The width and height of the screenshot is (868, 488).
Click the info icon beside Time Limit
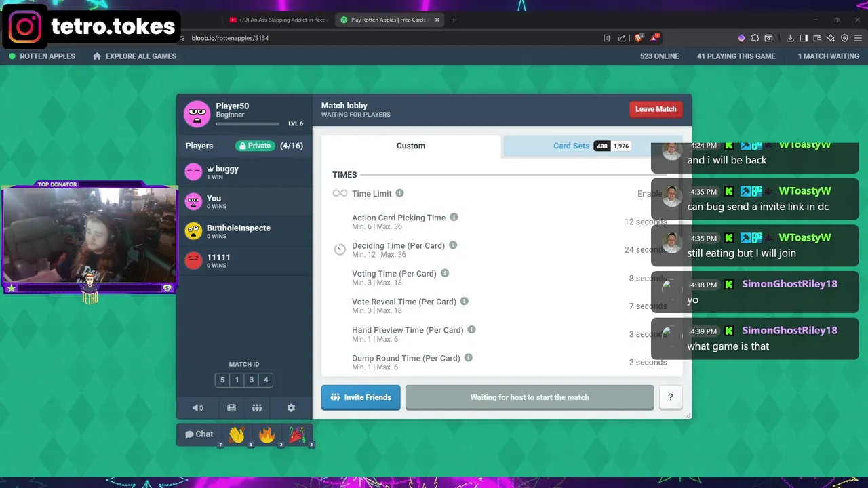(399, 193)
